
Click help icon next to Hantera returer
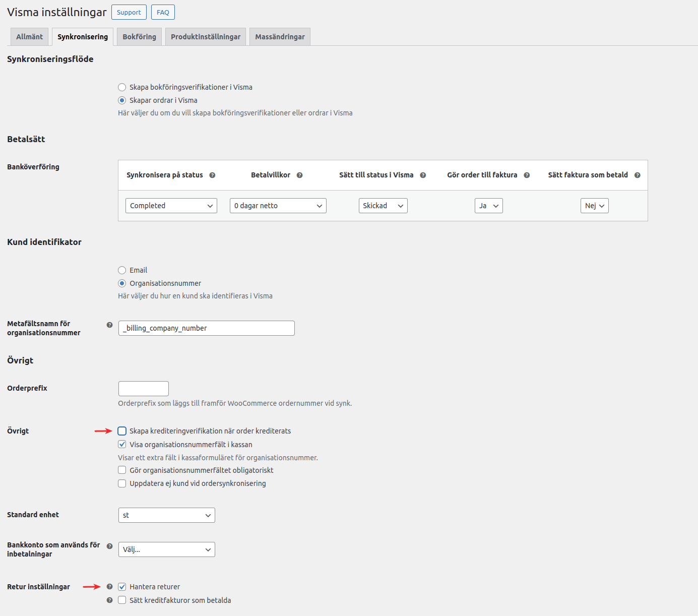pos(109,587)
